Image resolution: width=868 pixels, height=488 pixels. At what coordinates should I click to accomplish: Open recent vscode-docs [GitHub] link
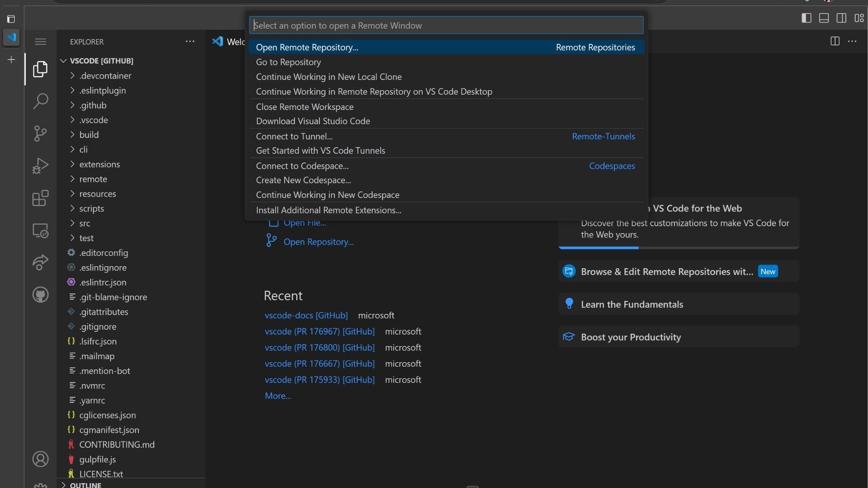click(x=306, y=315)
